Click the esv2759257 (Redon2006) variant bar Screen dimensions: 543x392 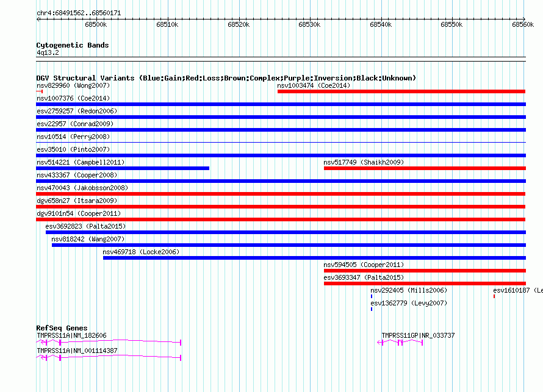click(x=281, y=117)
